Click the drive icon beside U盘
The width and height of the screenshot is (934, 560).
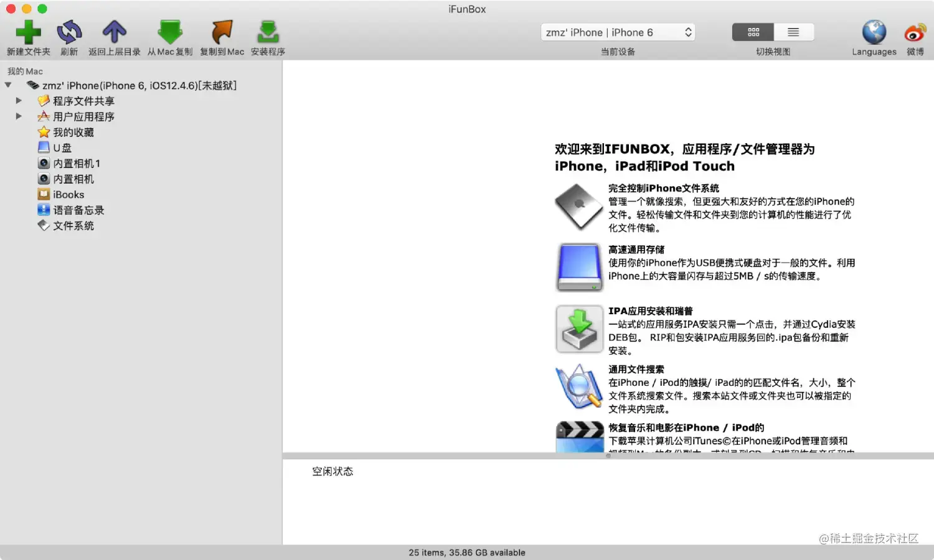click(x=44, y=147)
